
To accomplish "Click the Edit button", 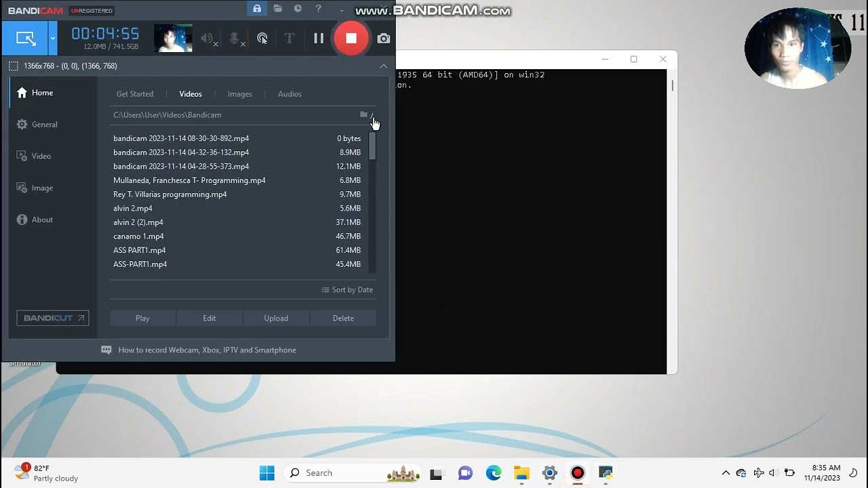I will tap(210, 319).
